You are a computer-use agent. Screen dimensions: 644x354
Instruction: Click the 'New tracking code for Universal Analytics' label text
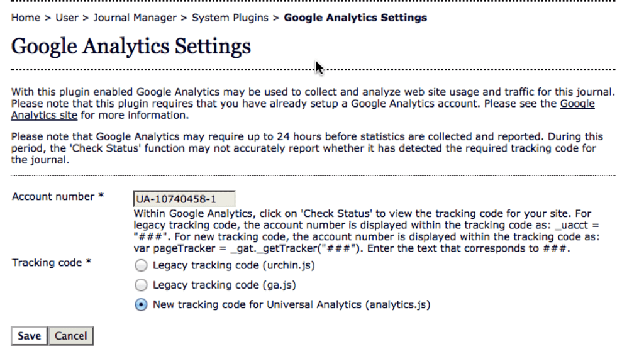[291, 306]
